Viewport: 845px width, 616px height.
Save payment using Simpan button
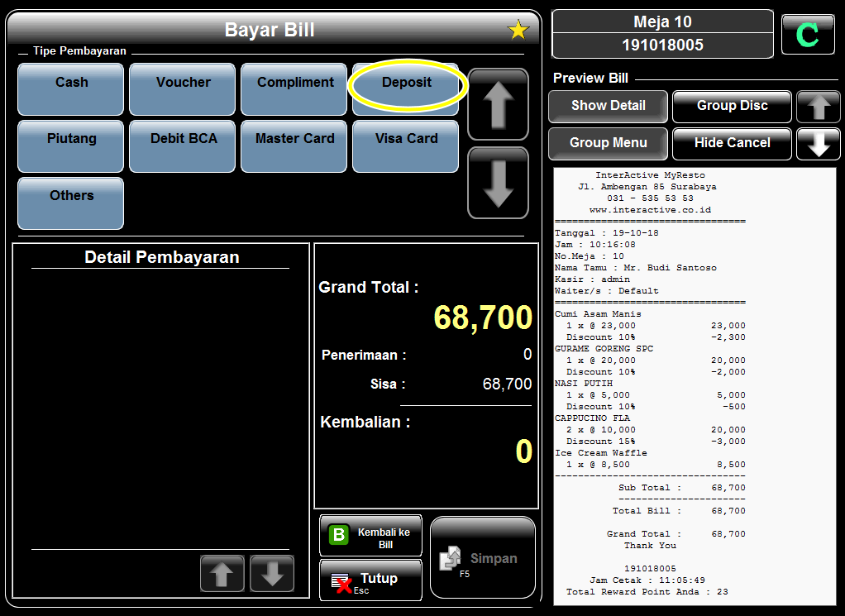tap(483, 558)
